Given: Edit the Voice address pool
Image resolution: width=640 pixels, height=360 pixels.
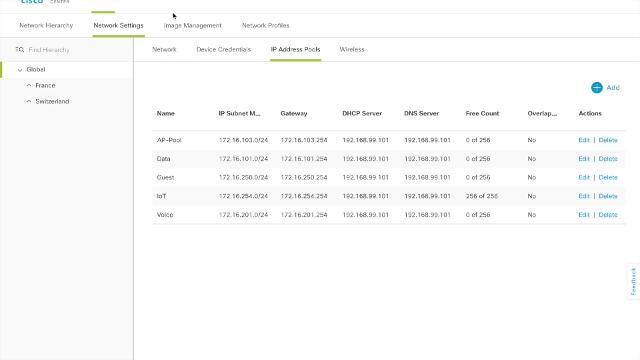Looking at the screenshot, I should pyautogui.click(x=584, y=215).
